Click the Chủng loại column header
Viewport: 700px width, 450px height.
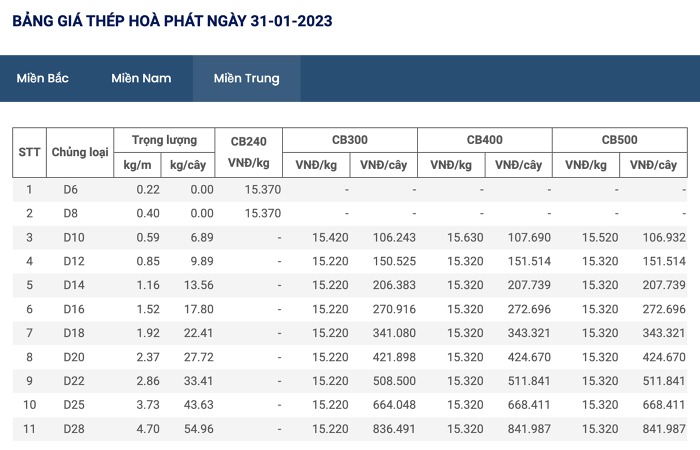tap(80, 152)
